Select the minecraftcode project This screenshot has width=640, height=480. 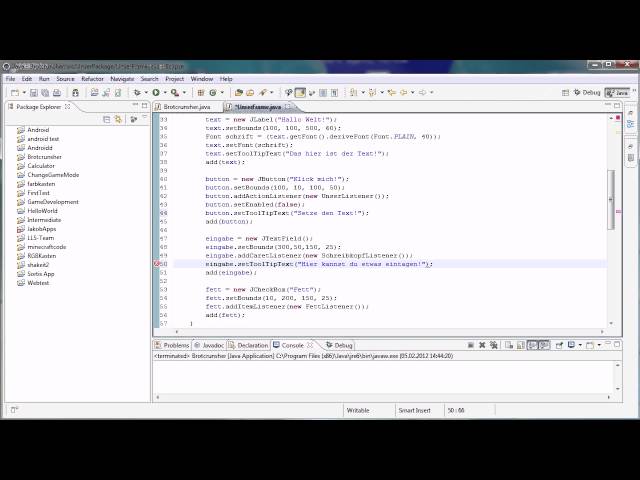tap(47, 247)
